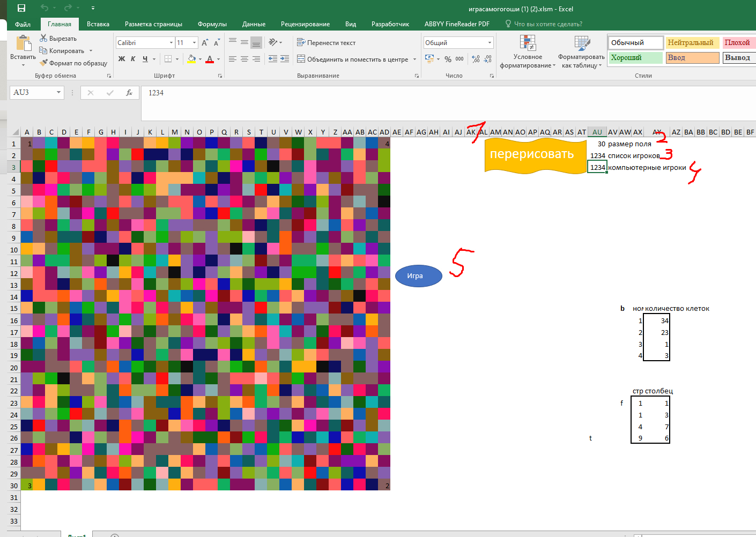Switch to the Формулы tab
Image resolution: width=756 pixels, height=537 pixels.
click(x=212, y=24)
